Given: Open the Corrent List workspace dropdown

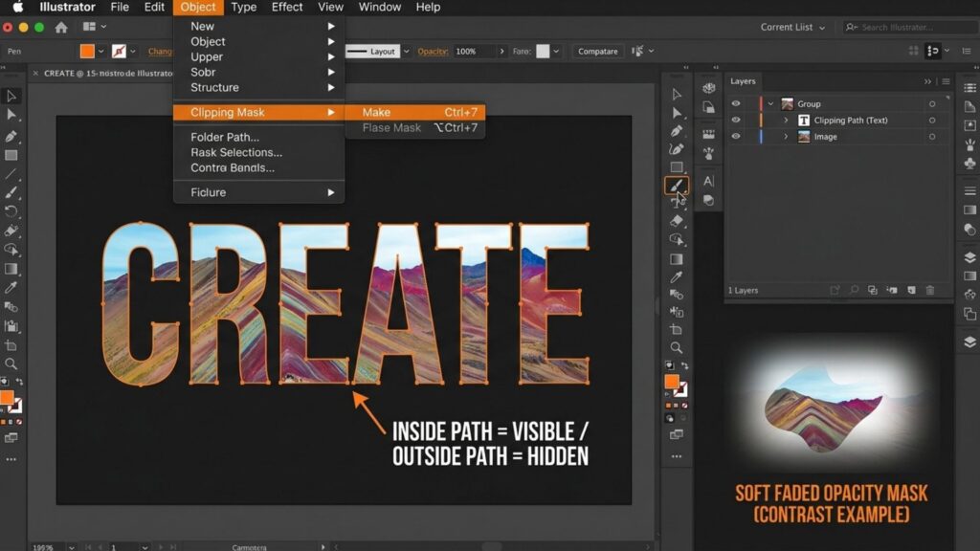Looking at the screenshot, I should 792,28.
